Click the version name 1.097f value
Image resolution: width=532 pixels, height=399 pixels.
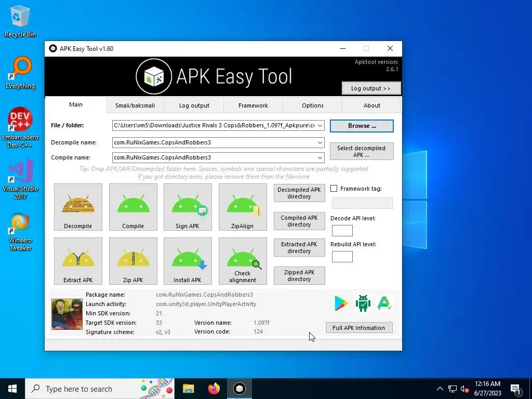click(x=262, y=323)
